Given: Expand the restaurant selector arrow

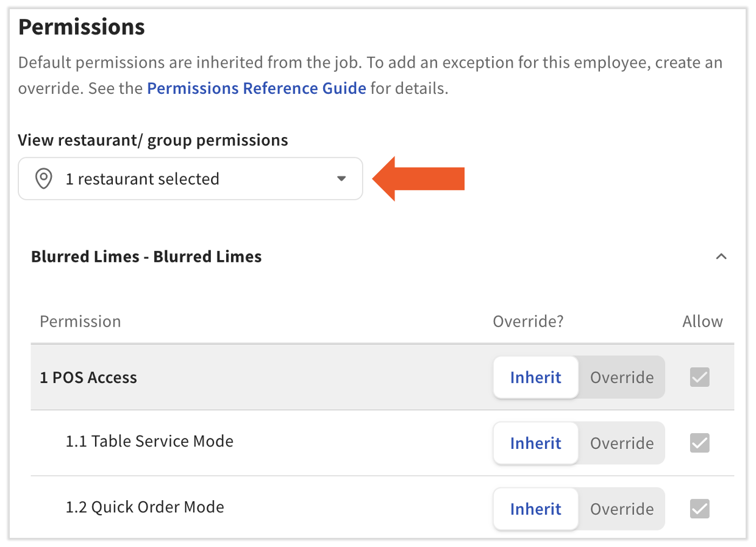Looking at the screenshot, I should pyautogui.click(x=341, y=178).
